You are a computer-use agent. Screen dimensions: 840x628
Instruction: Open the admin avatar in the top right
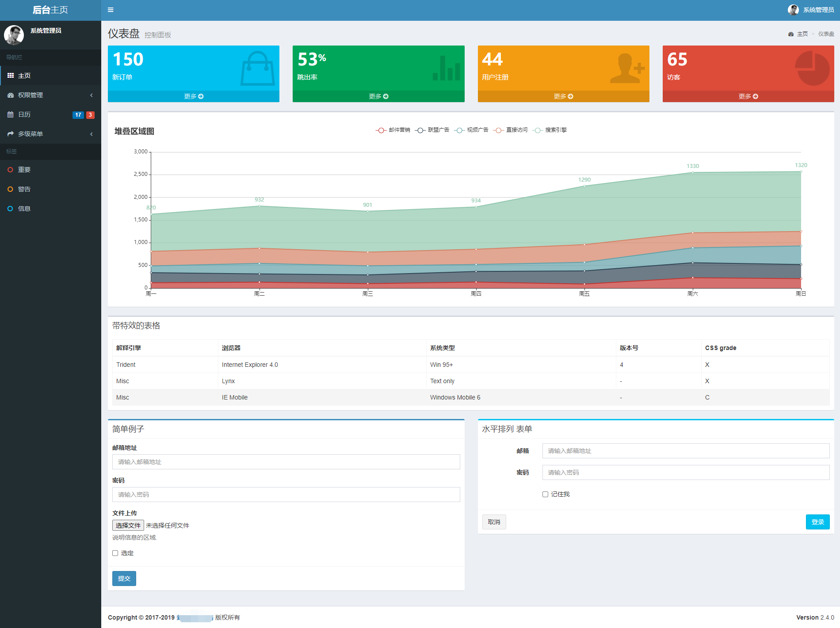793,10
